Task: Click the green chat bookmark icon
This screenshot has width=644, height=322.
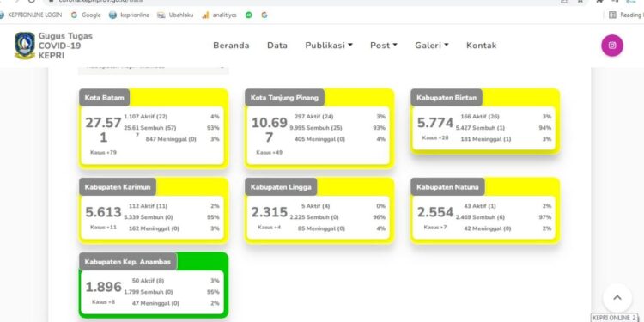Action: click(x=248, y=15)
